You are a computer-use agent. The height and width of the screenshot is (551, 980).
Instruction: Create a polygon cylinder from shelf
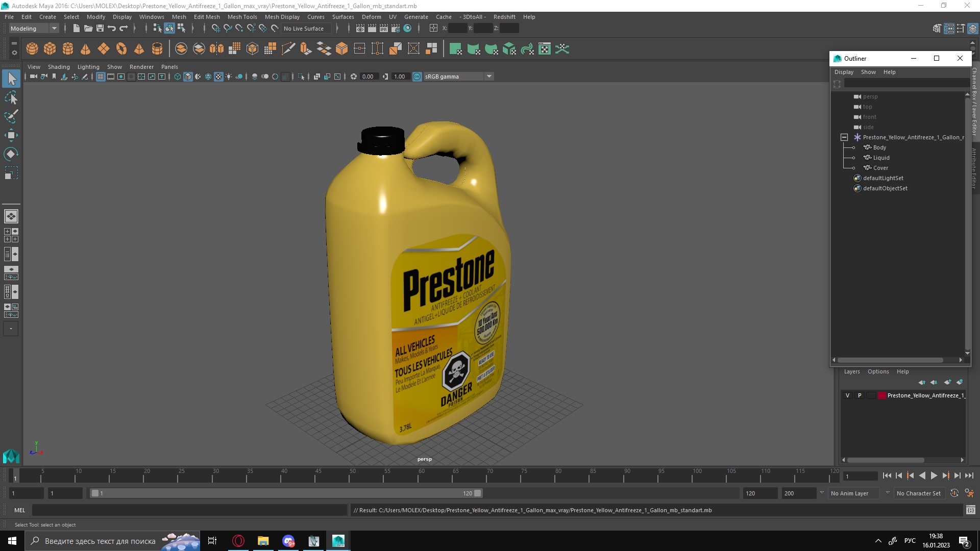tap(68, 49)
